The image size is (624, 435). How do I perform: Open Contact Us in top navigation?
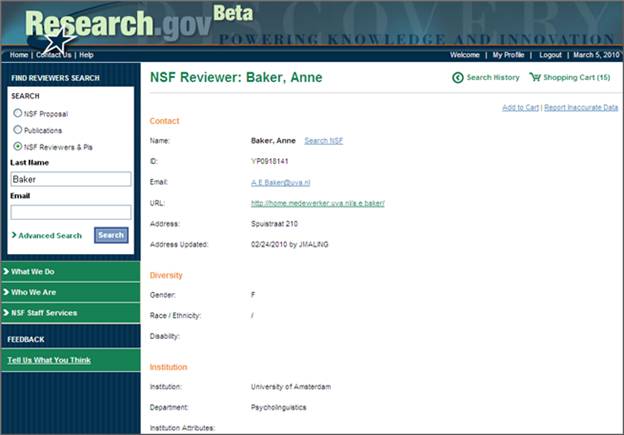[53, 55]
